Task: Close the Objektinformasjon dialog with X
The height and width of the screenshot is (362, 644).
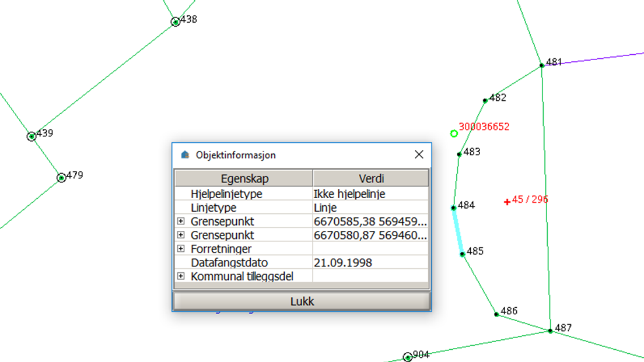Action: tap(418, 154)
